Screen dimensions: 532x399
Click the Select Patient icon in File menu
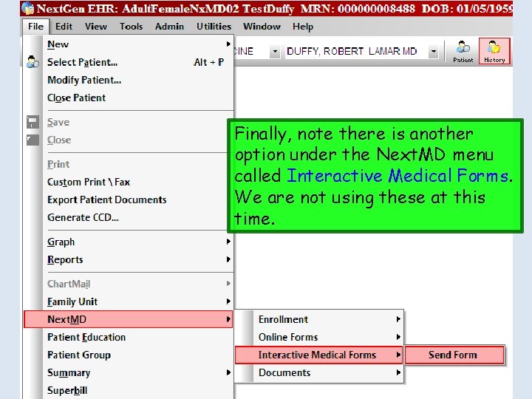(33, 62)
